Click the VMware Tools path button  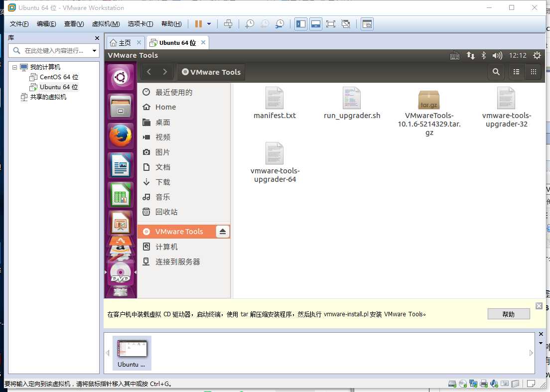point(211,72)
